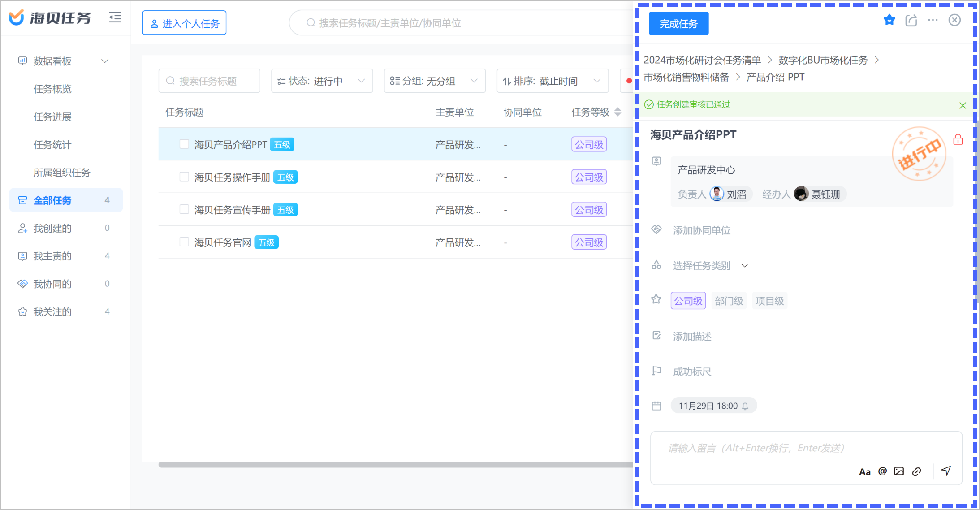Click the reminder bell on deadline
Screen dimensions: 980x510
[745, 406]
